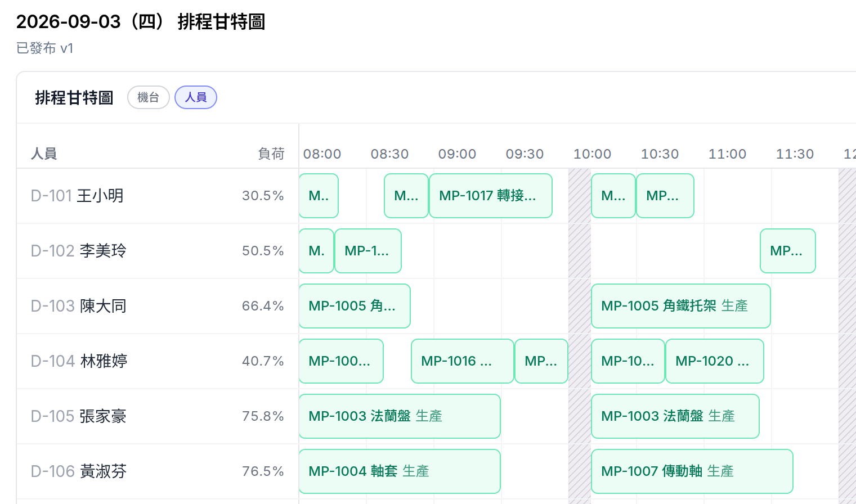856x504 pixels.
Task: Select person row D-106 黃淑芬
Action: (x=158, y=471)
